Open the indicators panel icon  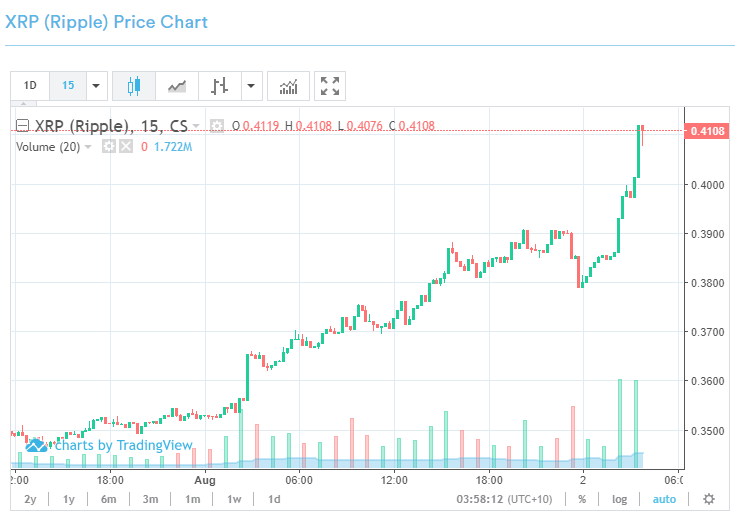click(x=288, y=86)
